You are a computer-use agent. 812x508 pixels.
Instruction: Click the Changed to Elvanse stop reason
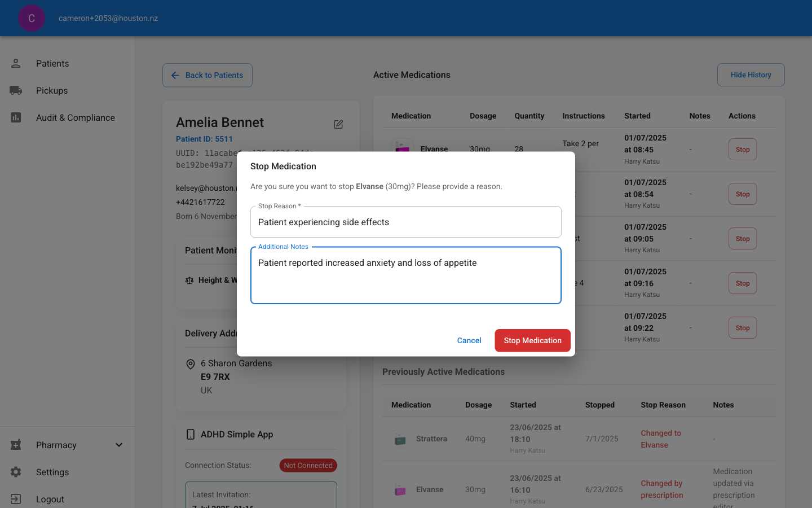click(x=661, y=439)
